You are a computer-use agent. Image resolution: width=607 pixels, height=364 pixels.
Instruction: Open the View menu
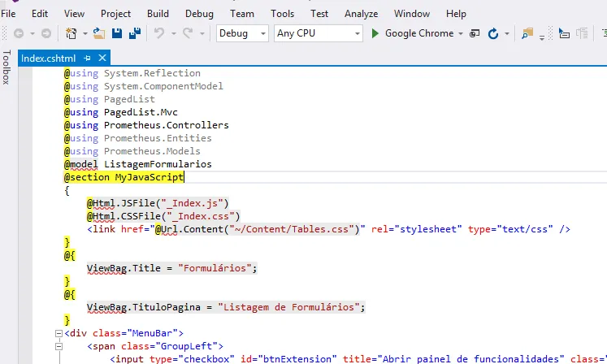pyautogui.click(x=74, y=14)
